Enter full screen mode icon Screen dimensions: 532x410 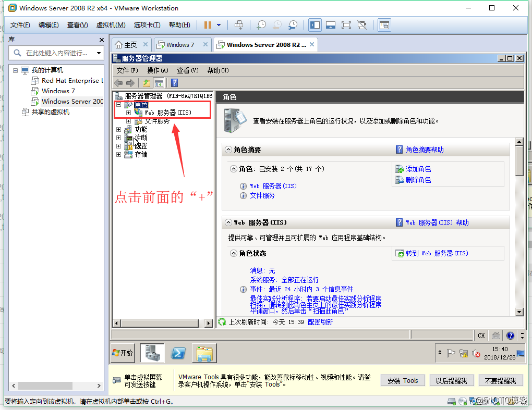(346, 24)
